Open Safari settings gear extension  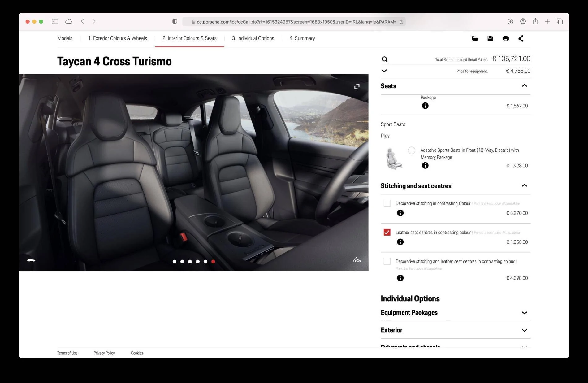(x=523, y=21)
